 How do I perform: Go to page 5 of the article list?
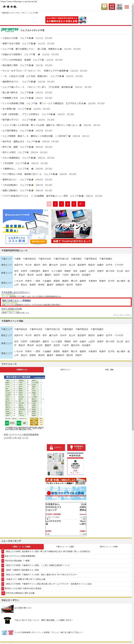pyautogui.click(x=74, y=204)
